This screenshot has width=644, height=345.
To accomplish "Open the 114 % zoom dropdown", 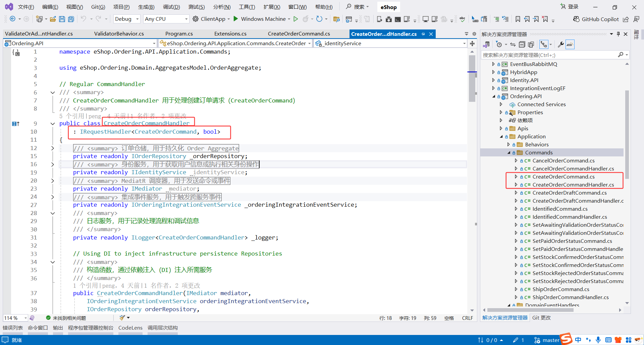I will click(x=15, y=318).
